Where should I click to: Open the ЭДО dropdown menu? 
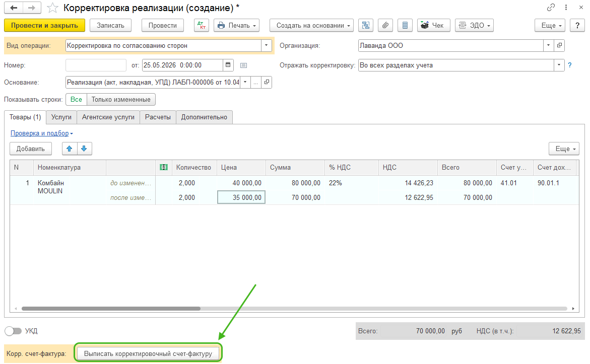pyautogui.click(x=474, y=25)
